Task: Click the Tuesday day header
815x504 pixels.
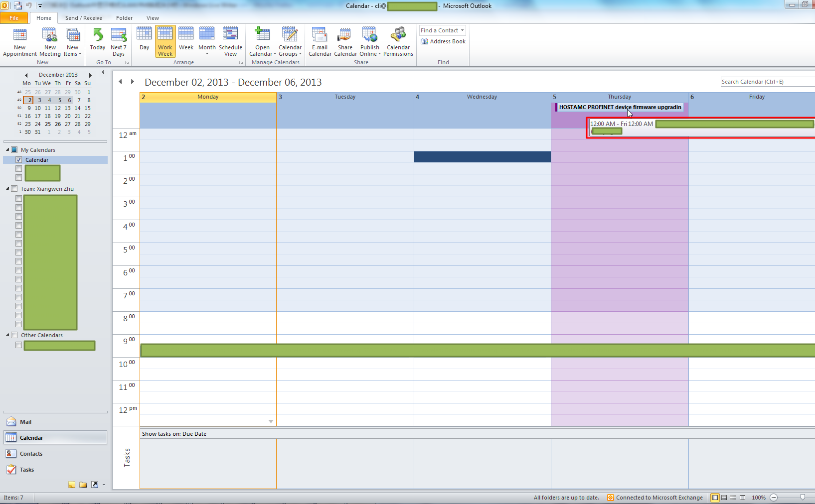Action: click(345, 97)
